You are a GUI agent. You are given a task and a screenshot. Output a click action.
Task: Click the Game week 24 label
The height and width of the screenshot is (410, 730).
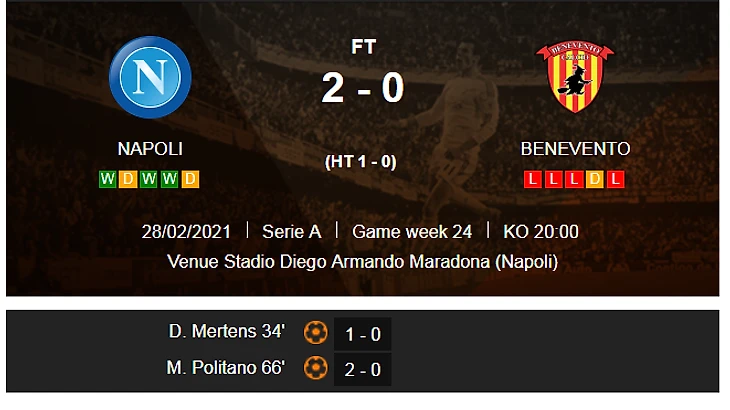(x=412, y=231)
